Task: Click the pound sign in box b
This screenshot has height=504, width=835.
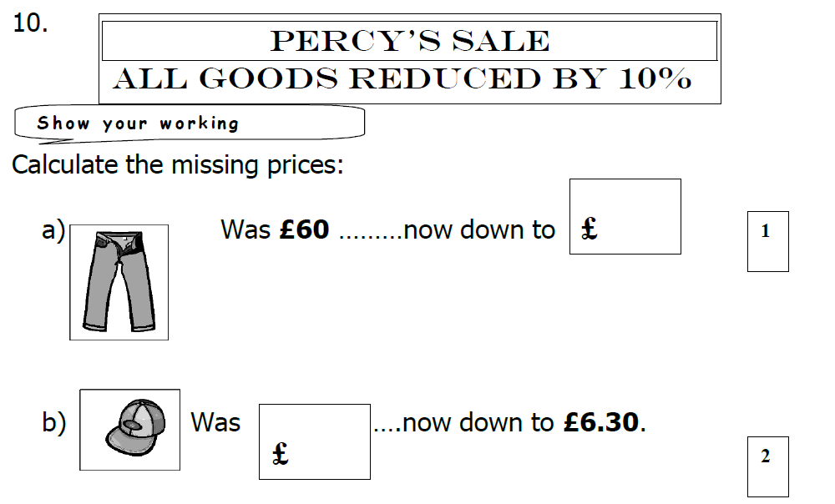Action: pos(280,454)
